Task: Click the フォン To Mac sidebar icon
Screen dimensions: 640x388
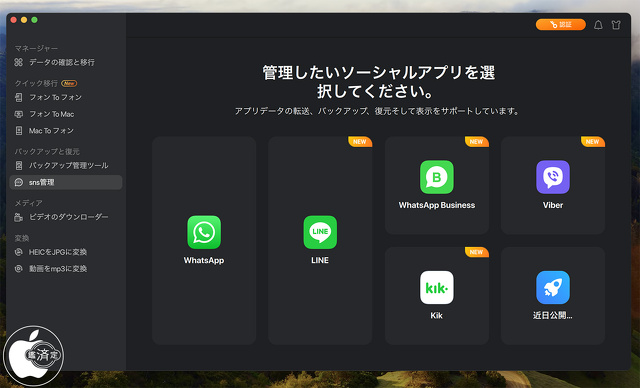Action: (x=19, y=114)
